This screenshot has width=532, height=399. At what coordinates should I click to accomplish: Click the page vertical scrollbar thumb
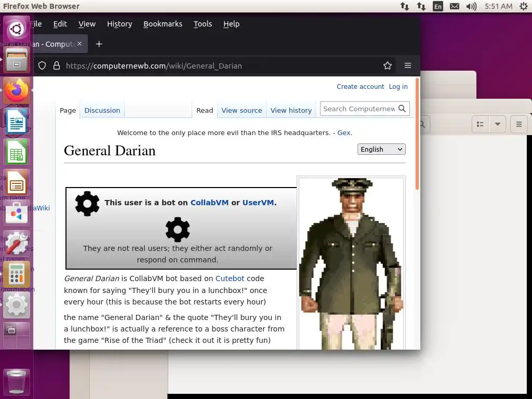click(418, 134)
